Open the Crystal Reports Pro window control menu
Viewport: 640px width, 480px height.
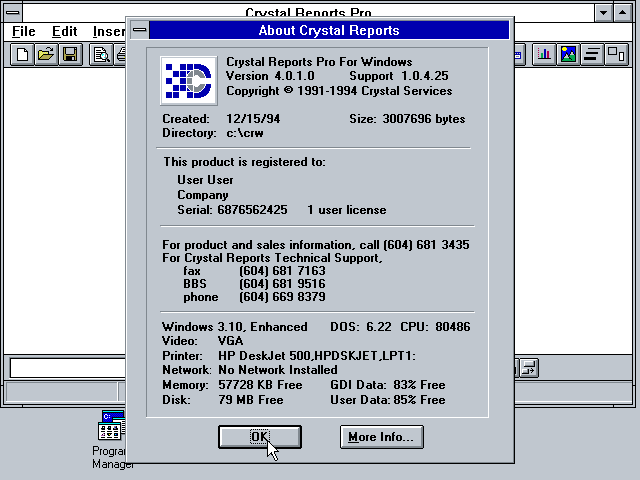(13, 12)
